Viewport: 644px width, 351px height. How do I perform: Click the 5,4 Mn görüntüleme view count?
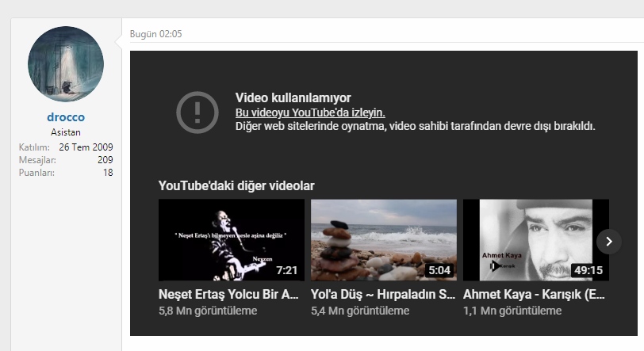point(360,311)
